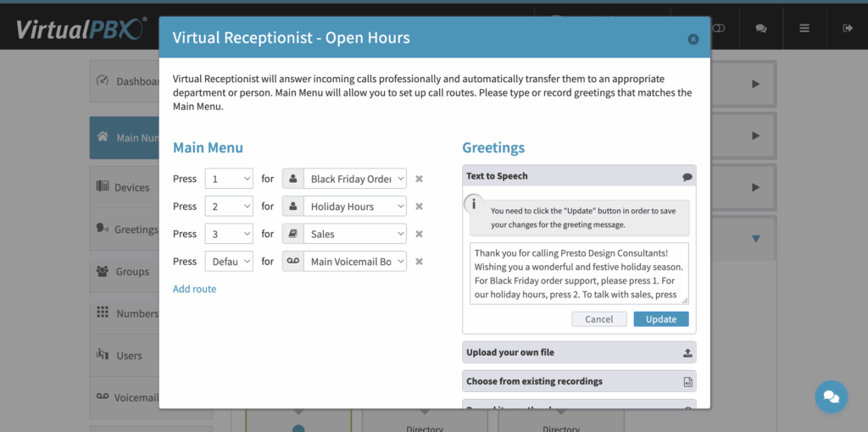
Task: Open the hamburger menu in top bar
Action: click(x=804, y=28)
